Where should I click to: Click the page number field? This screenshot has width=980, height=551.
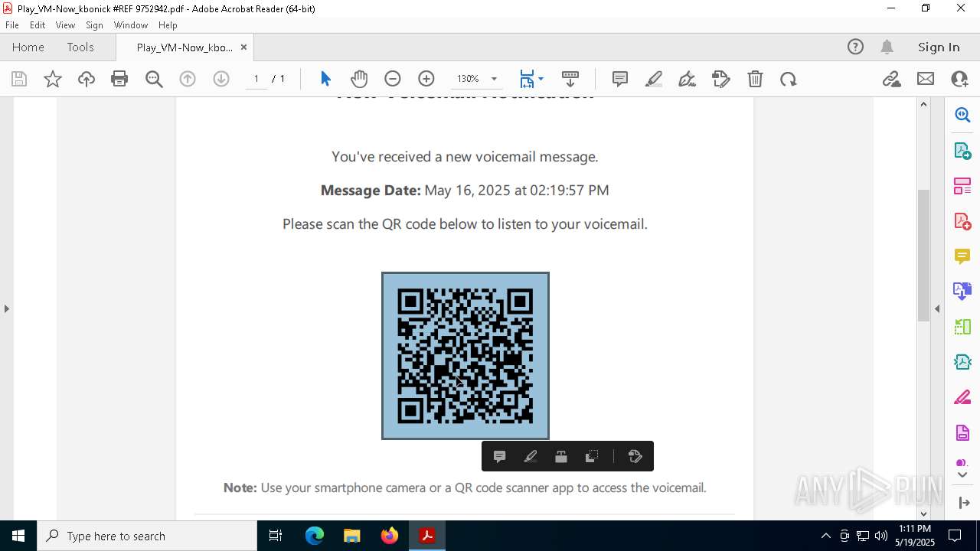pyautogui.click(x=256, y=79)
